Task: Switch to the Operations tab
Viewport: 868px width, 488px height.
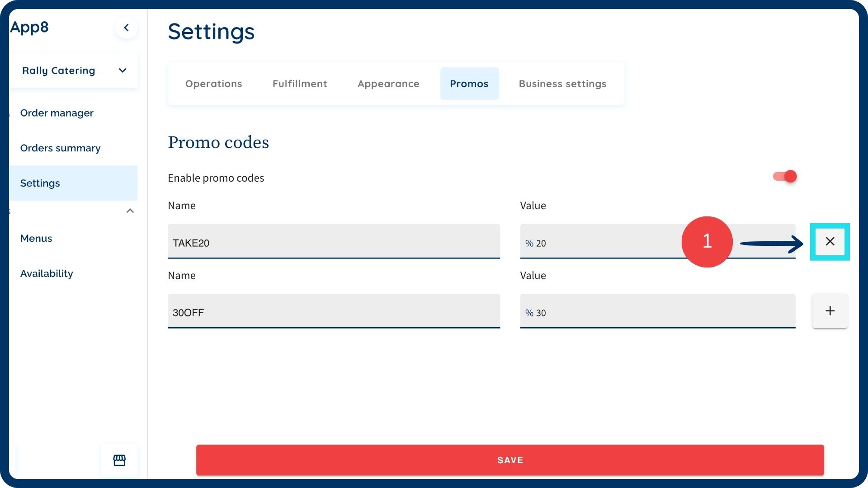Action: coord(214,84)
